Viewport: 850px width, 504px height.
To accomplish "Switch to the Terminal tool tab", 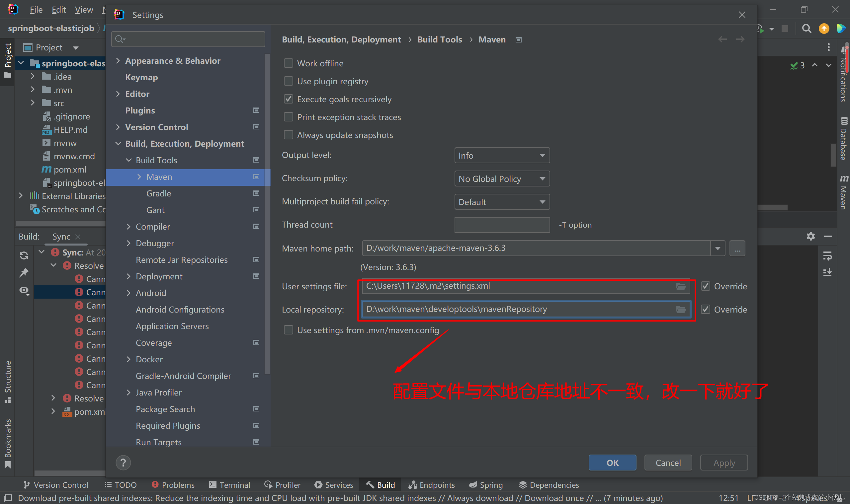I will [x=229, y=485].
